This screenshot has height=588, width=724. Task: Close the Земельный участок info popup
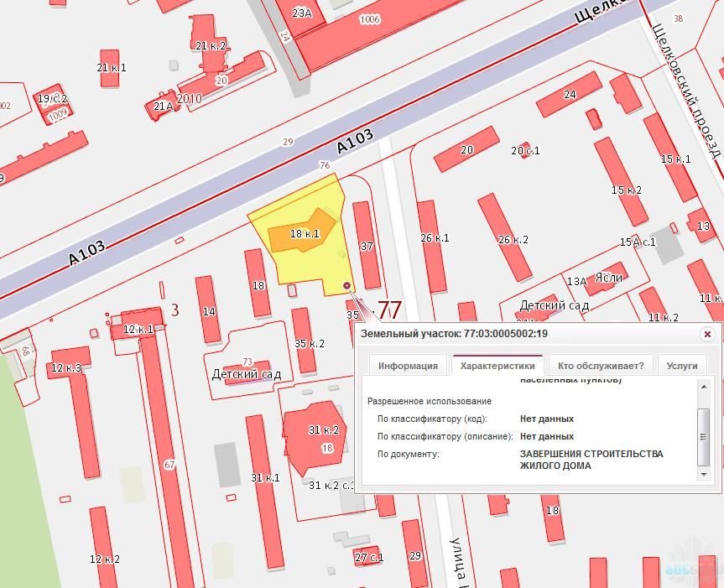pos(707,334)
